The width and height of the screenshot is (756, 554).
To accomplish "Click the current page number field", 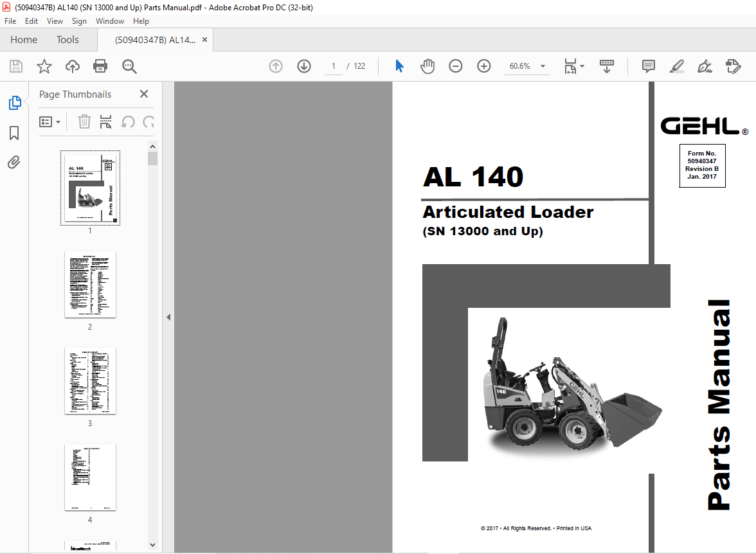I will [333, 66].
